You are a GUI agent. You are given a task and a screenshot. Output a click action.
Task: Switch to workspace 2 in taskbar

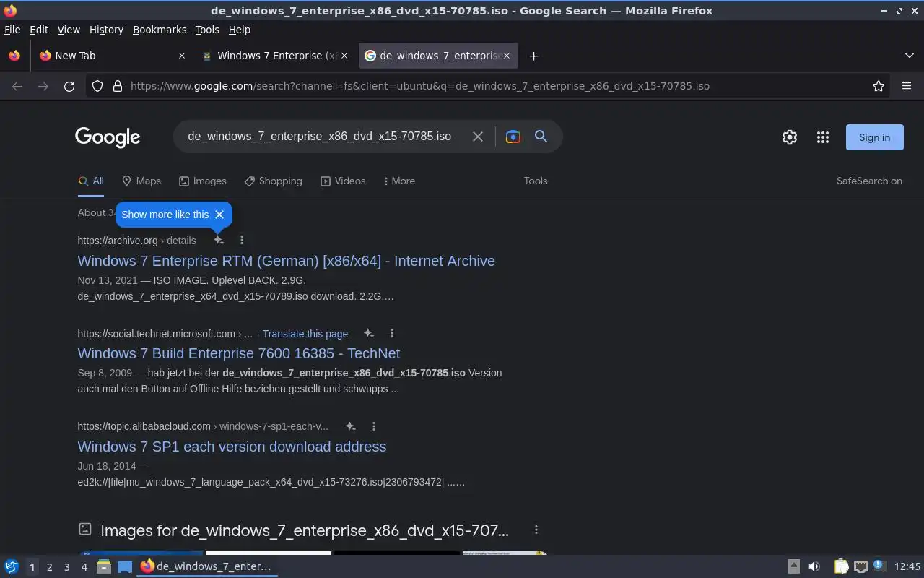pyautogui.click(x=49, y=567)
